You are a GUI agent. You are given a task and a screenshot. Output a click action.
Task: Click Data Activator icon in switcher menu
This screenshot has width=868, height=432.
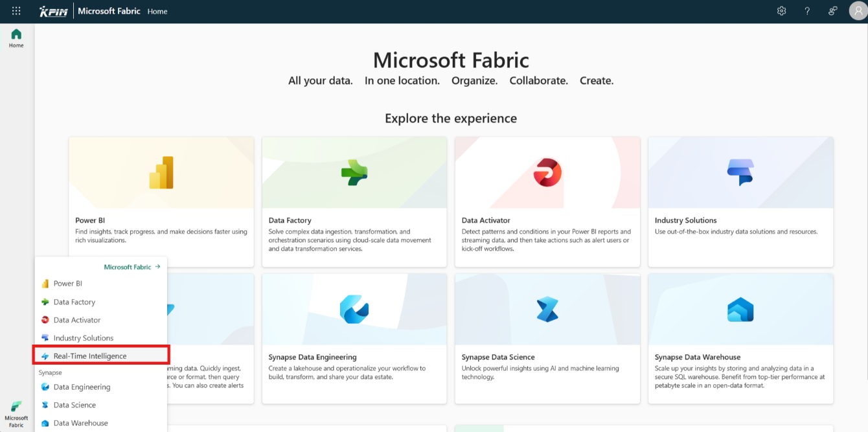point(45,320)
